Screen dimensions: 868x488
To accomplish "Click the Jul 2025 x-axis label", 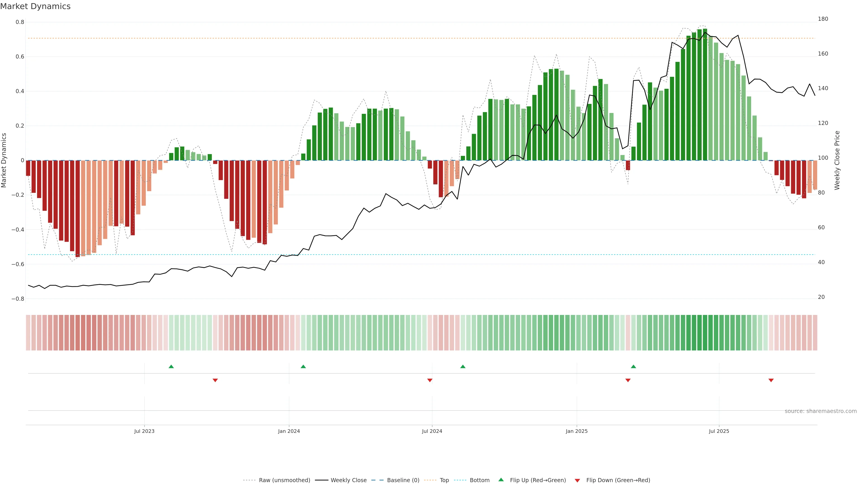I will pos(719,431).
